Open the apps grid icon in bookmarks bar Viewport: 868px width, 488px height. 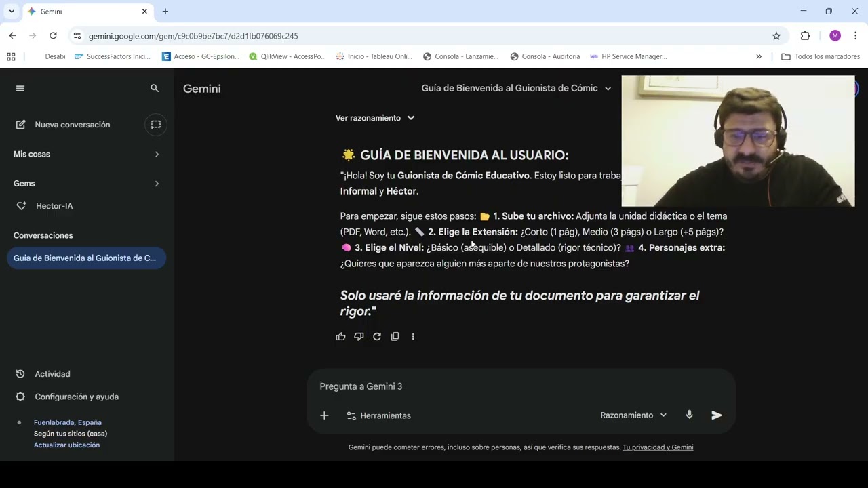pyautogui.click(x=11, y=57)
